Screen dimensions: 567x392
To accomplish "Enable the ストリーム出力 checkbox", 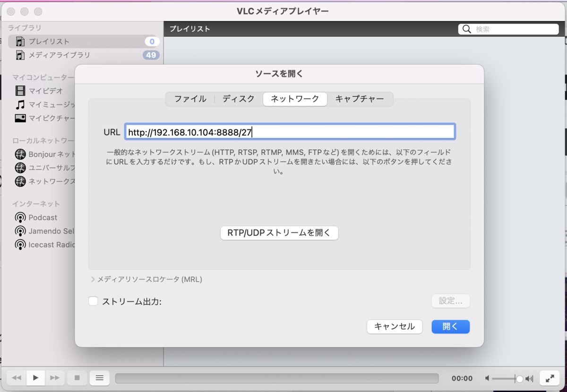I will tap(93, 301).
